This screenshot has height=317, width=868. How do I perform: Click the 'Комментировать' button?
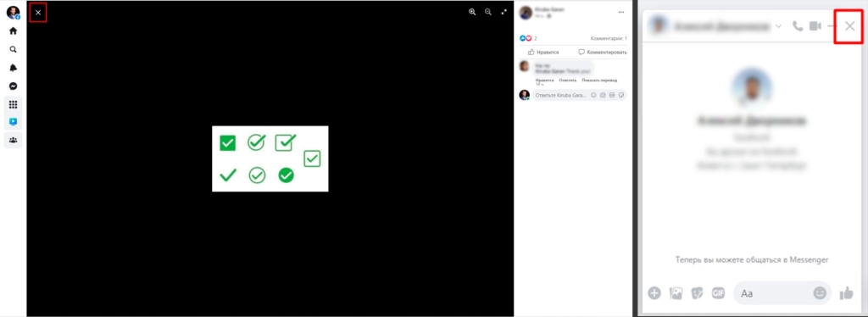(603, 52)
